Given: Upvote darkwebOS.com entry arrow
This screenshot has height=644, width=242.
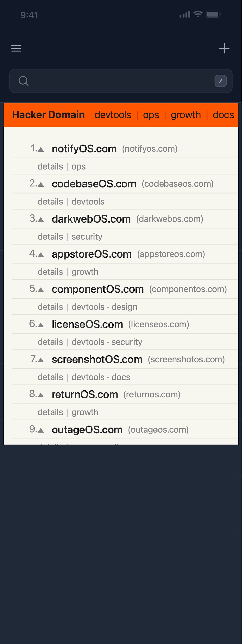Looking at the screenshot, I should [41, 220].
